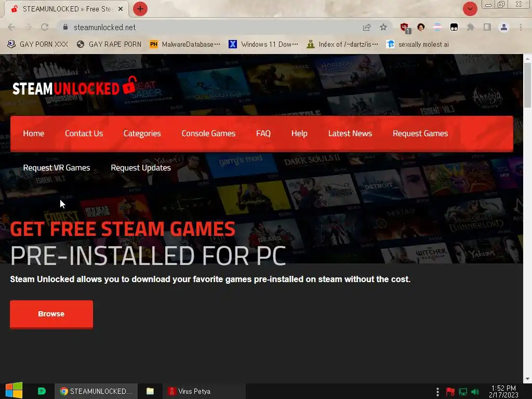This screenshot has width=532, height=399.
Task: Open the Windows 11 Dow… bookmark
Action: pyautogui.click(x=263, y=45)
